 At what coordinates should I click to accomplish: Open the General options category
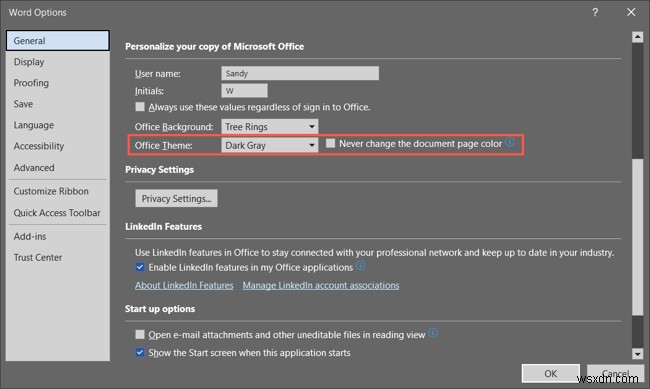pos(58,41)
